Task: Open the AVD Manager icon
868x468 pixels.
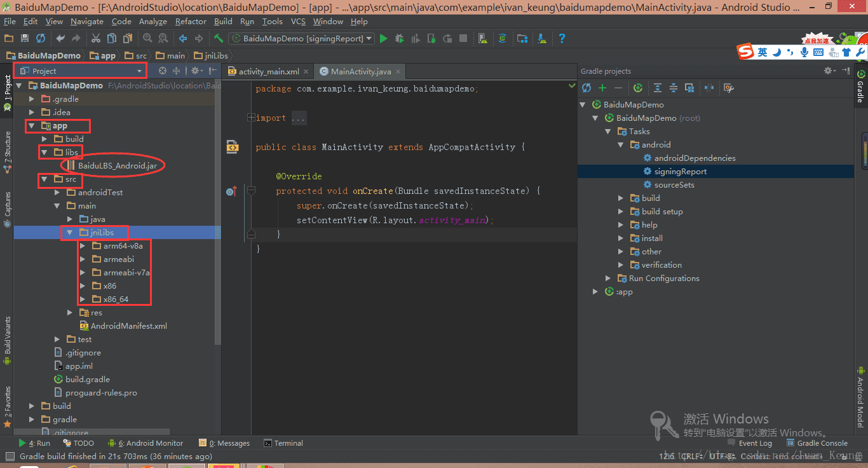Action: (483, 39)
